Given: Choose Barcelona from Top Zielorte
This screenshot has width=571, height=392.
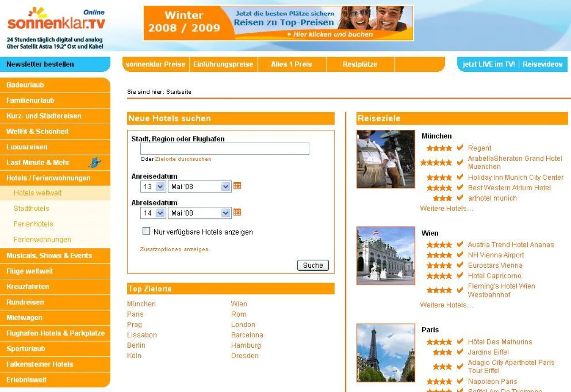Looking at the screenshot, I should coord(247,335).
